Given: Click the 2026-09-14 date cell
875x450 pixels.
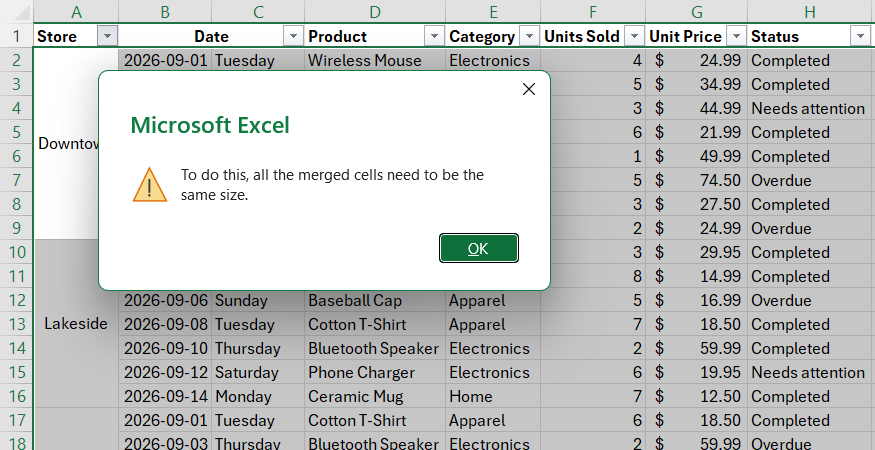Looking at the screenshot, I should tap(165, 396).
